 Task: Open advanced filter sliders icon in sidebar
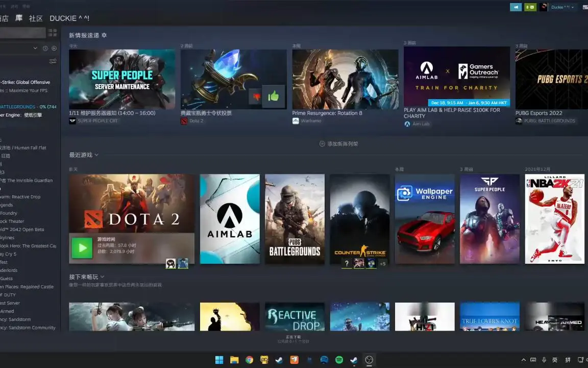click(53, 61)
